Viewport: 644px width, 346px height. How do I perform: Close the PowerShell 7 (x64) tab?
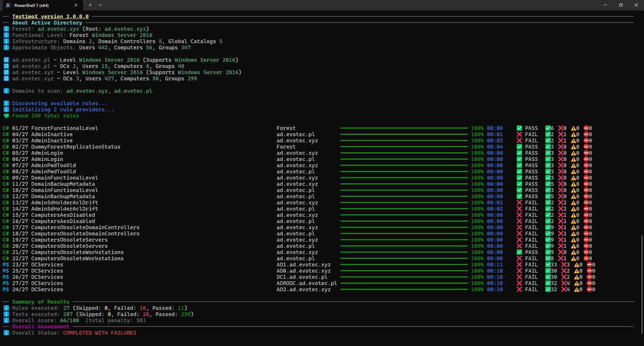click(76, 5)
